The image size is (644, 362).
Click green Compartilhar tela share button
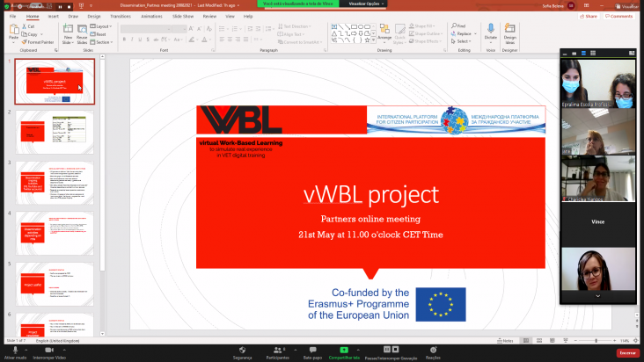tap(344, 352)
